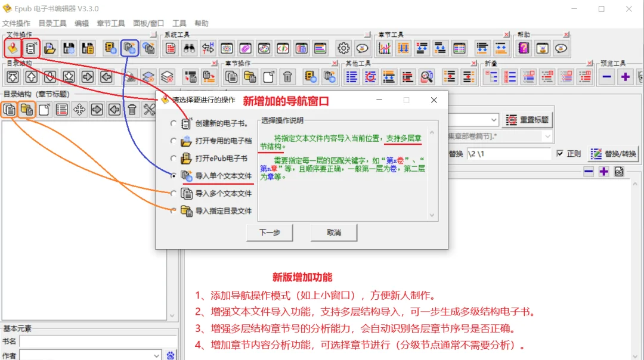This screenshot has height=360, width=644.
Task: Click the paperclip window icon in 系统工具
Action: click(245, 48)
